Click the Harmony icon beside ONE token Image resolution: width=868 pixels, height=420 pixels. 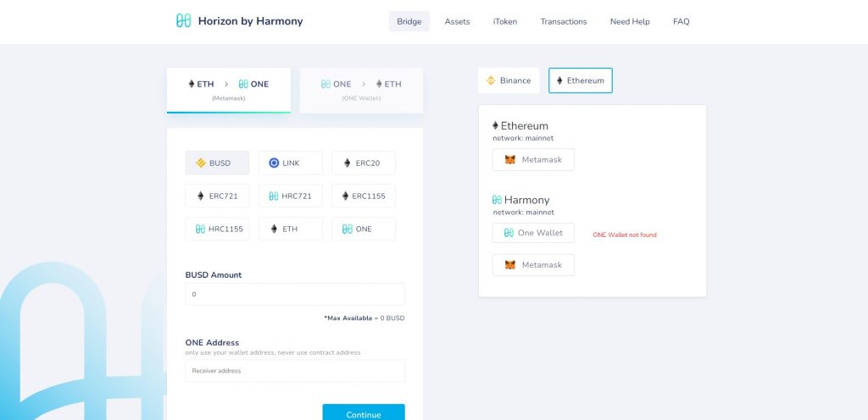pyautogui.click(x=347, y=229)
